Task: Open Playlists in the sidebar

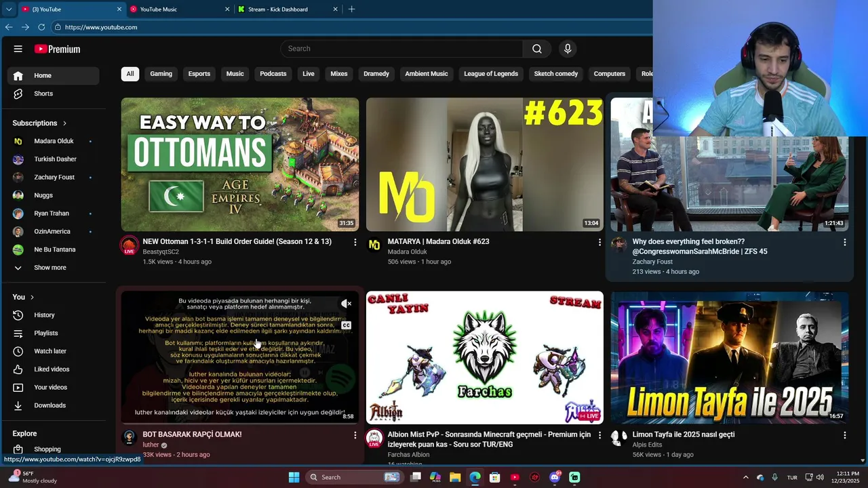Action: [53, 333]
